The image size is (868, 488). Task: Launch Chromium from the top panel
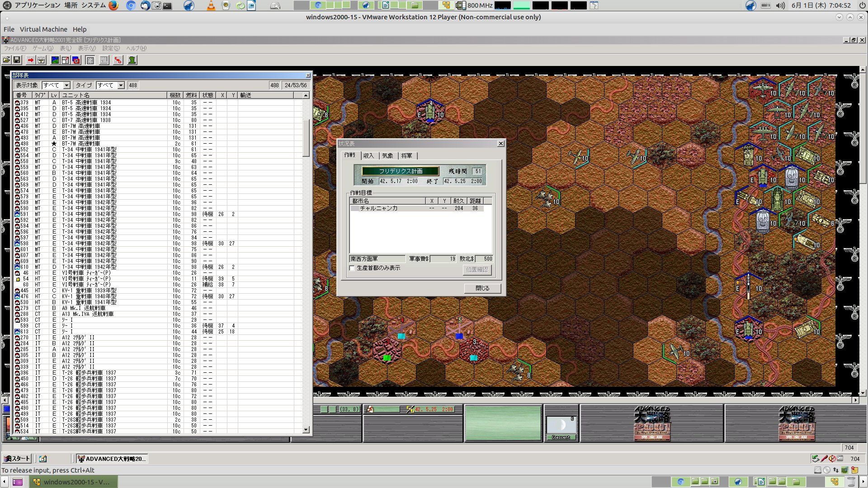(x=131, y=5)
